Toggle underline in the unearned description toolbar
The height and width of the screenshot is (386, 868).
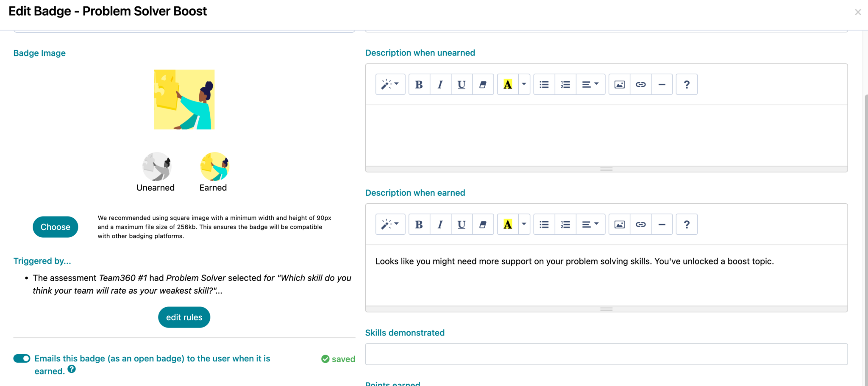(461, 84)
